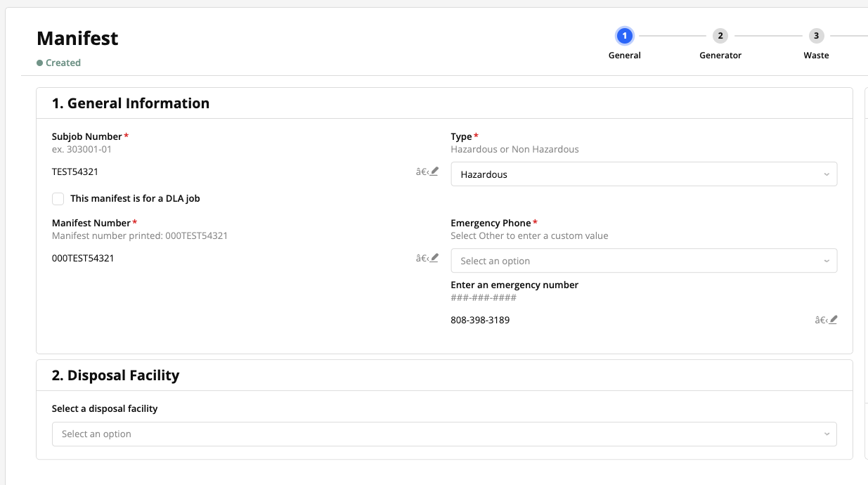Check the 'This manifest is for a DLA job' box
Image resolution: width=868 pixels, height=485 pixels.
point(58,199)
